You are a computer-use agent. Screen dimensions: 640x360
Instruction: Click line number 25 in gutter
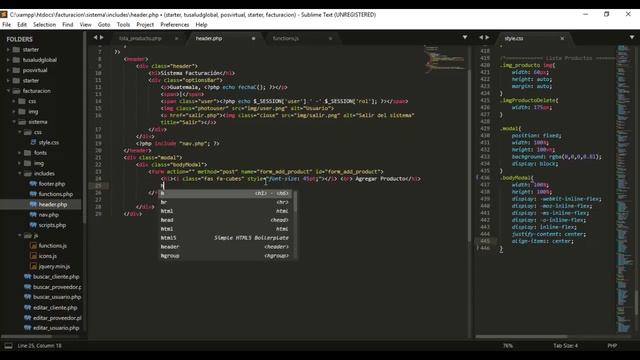tap(98, 186)
